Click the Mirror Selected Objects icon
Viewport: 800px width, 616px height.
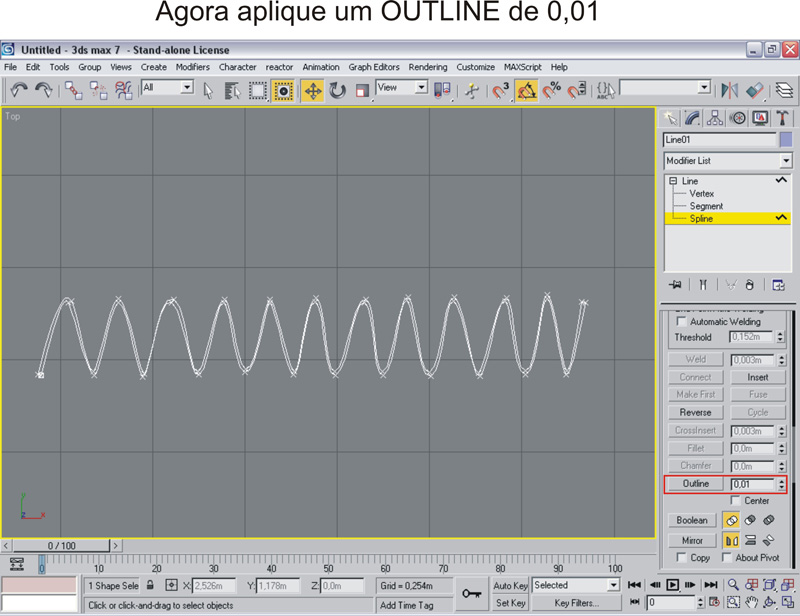point(730,91)
